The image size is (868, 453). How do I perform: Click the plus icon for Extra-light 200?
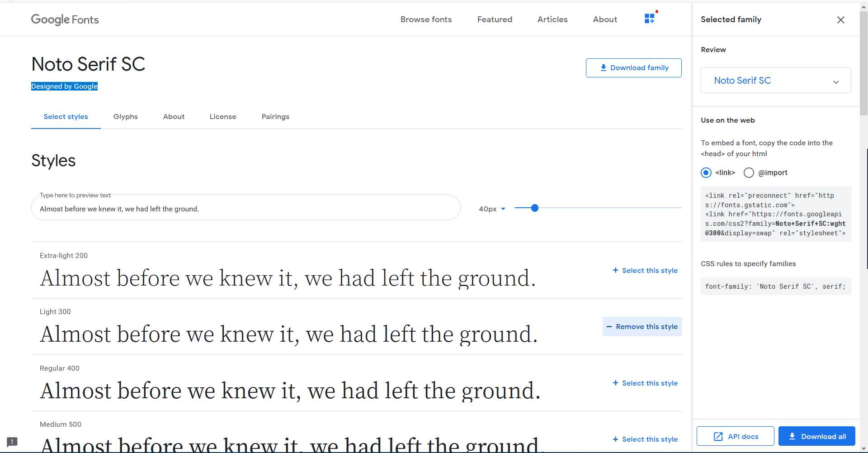point(615,270)
